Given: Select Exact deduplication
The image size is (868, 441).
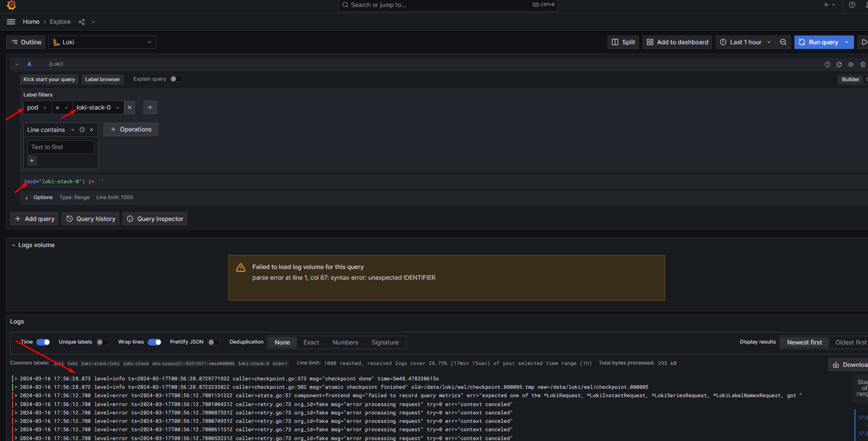Looking at the screenshot, I should point(311,342).
